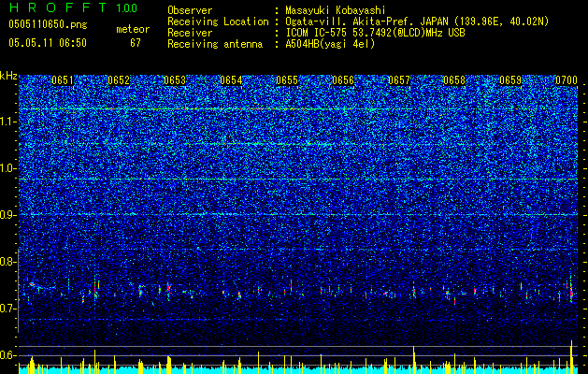Click the 0.7 kHz axis label
The width and height of the screenshot is (588, 374).
(8, 309)
